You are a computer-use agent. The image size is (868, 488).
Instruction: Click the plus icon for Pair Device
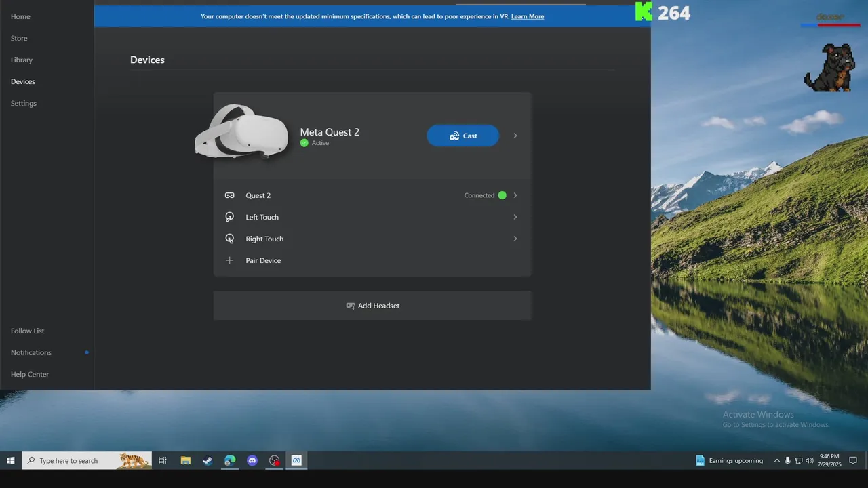pyautogui.click(x=230, y=260)
